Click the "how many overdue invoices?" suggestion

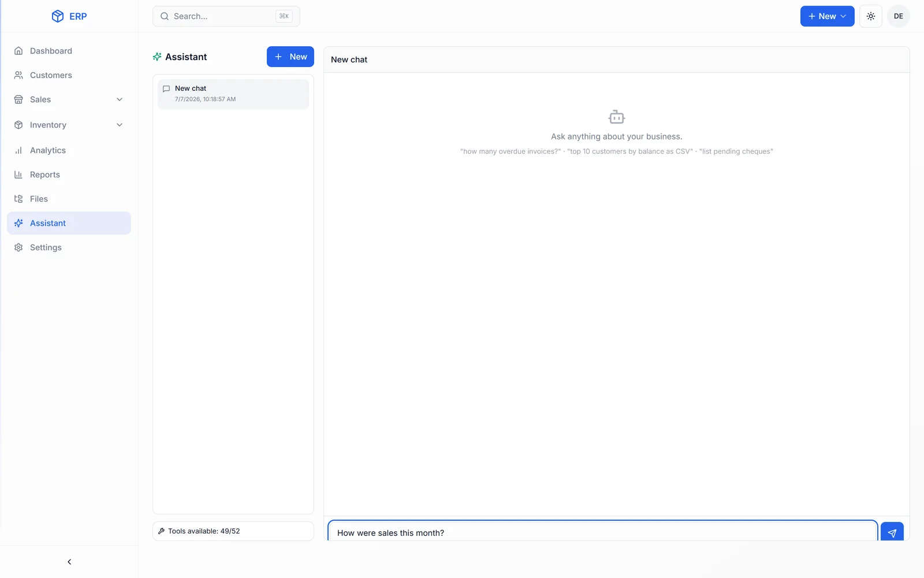[511, 151]
